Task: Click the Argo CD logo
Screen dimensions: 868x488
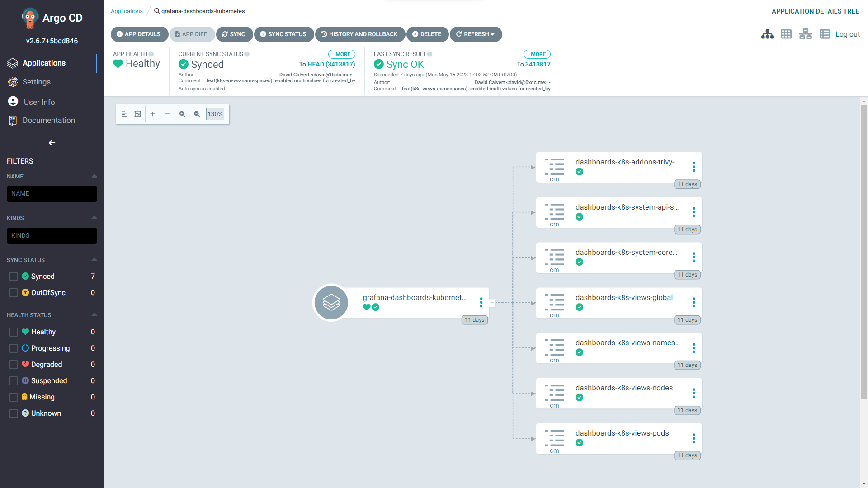Action: click(x=30, y=18)
